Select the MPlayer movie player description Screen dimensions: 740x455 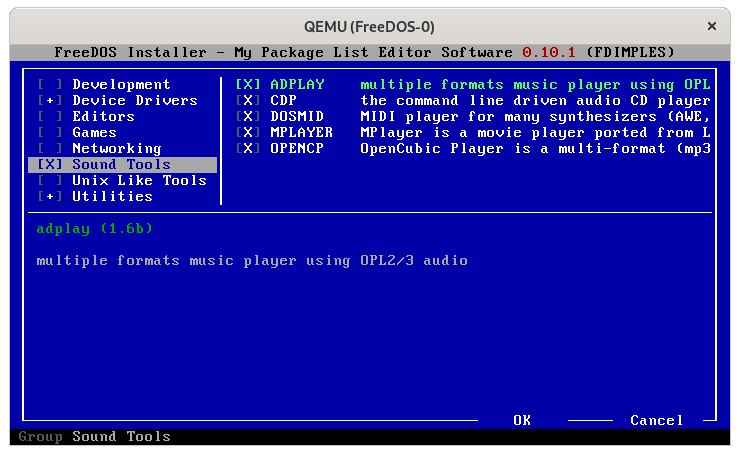click(x=535, y=133)
